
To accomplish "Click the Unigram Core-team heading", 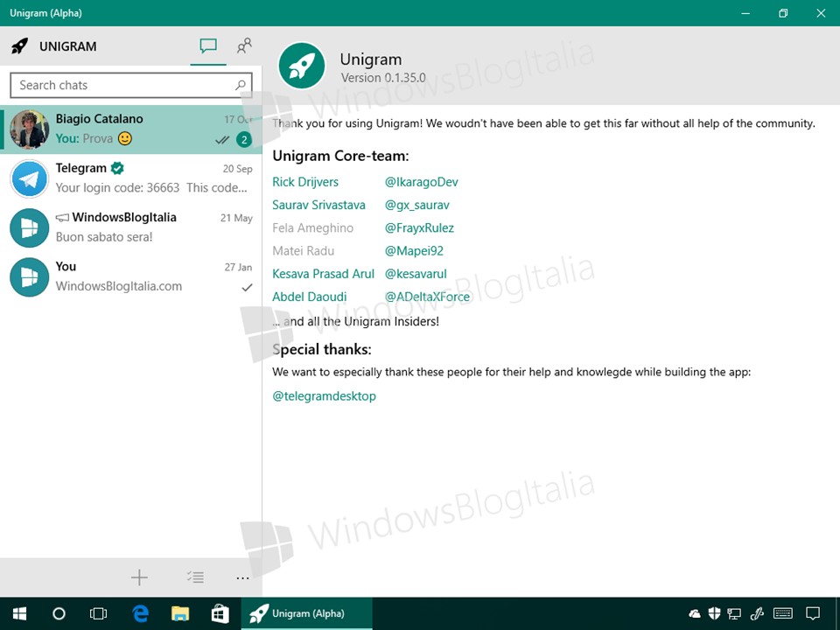I will pyautogui.click(x=340, y=156).
